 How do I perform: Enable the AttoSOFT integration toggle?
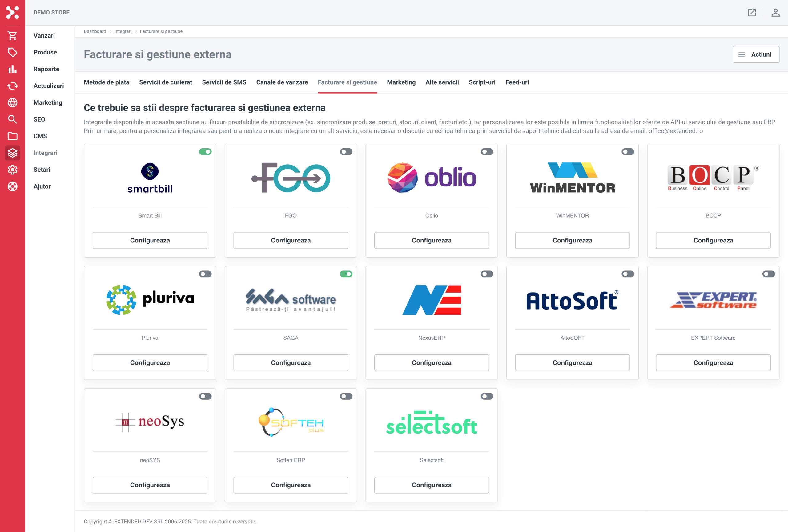tap(628, 274)
